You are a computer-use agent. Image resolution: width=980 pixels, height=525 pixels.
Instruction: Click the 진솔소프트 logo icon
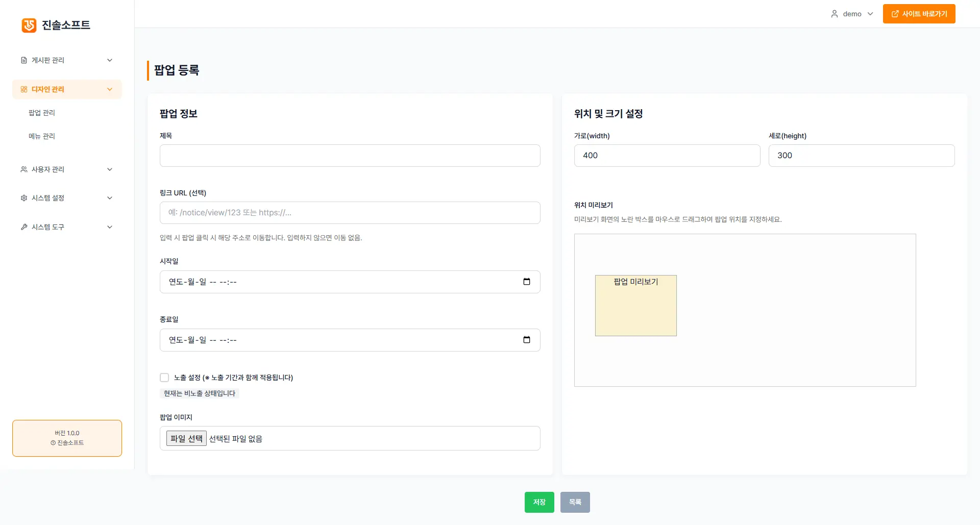pos(29,25)
